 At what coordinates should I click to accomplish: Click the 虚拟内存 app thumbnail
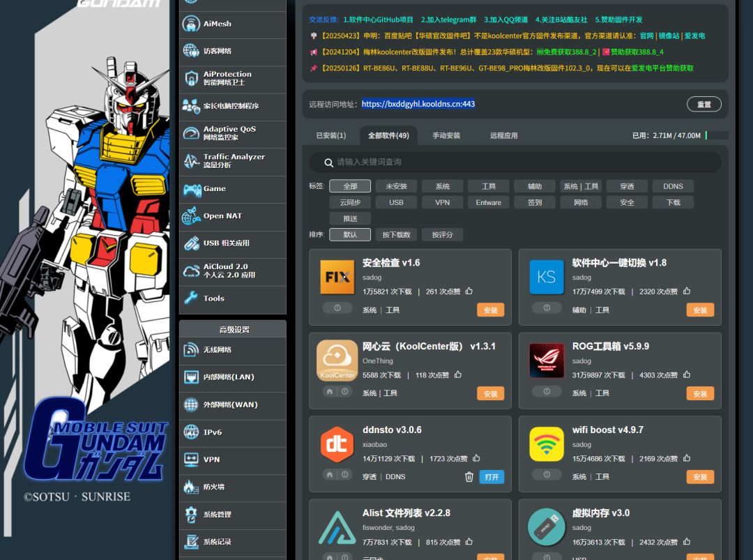[x=547, y=527]
